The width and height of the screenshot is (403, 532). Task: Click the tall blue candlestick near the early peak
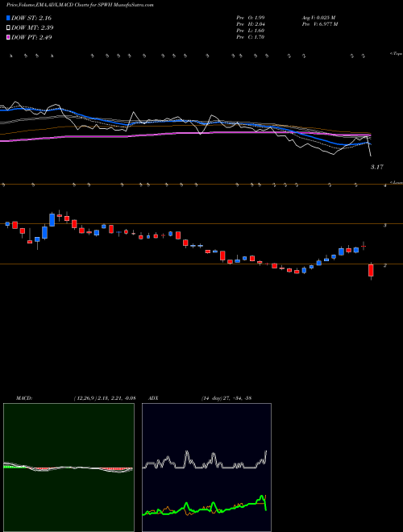(52, 220)
